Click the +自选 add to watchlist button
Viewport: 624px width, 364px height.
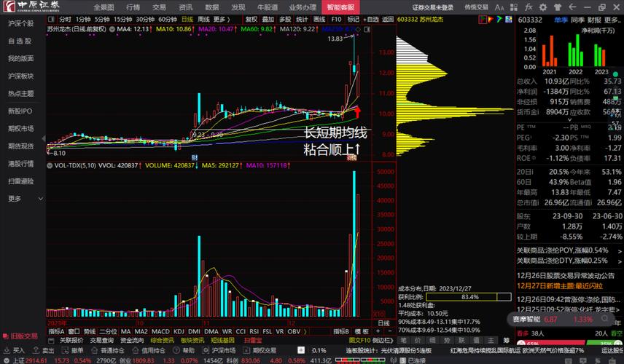pyautogui.click(x=371, y=19)
